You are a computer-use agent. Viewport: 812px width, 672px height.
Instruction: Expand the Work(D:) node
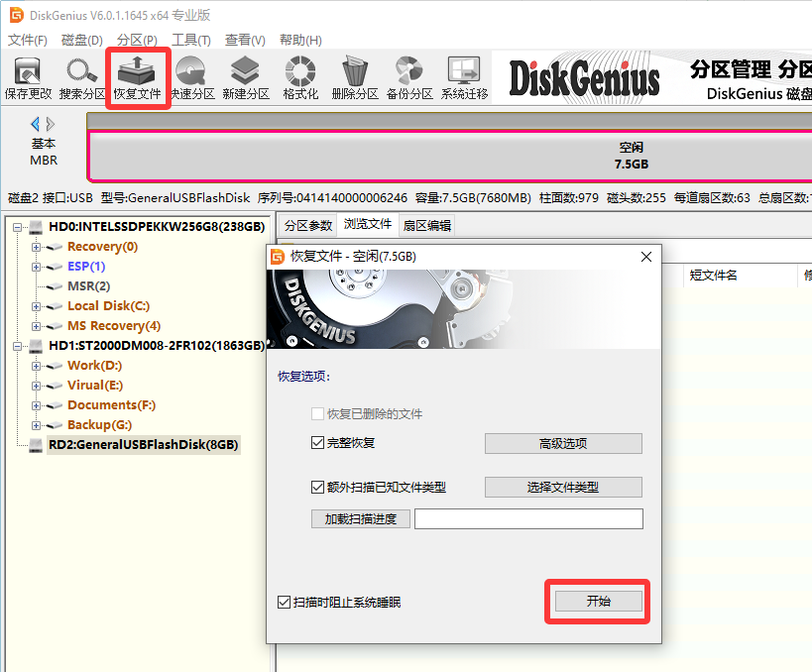click(x=36, y=366)
